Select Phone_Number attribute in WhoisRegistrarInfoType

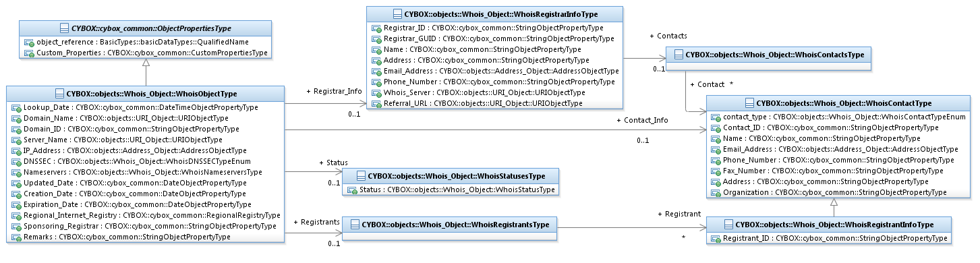[x=499, y=82]
